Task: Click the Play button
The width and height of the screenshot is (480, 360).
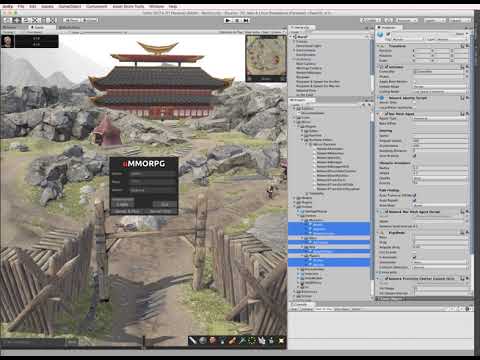Action: point(228,20)
